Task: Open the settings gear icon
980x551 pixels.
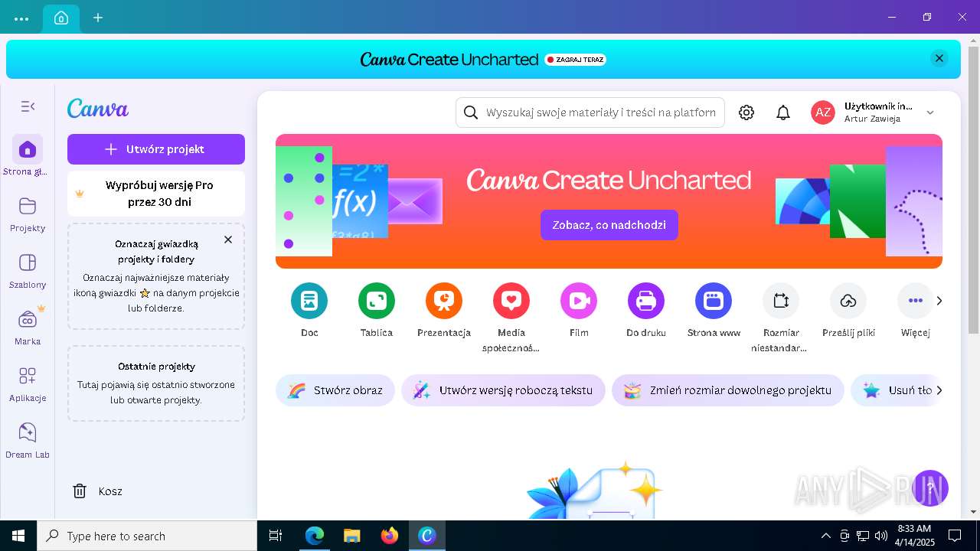Action: click(x=746, y=112)
